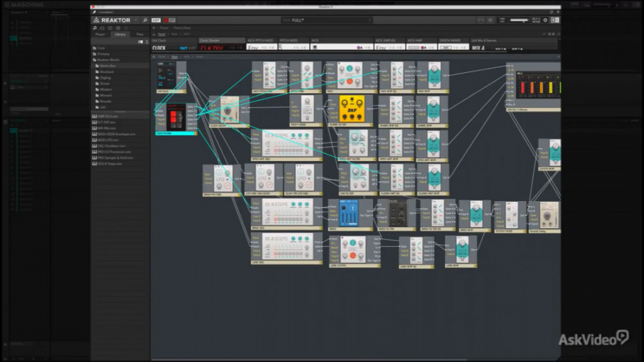This screenshot has height=362, width=644.
Task: Open the Reaktor main menu arrow
Action: click(x=136, y=20)
